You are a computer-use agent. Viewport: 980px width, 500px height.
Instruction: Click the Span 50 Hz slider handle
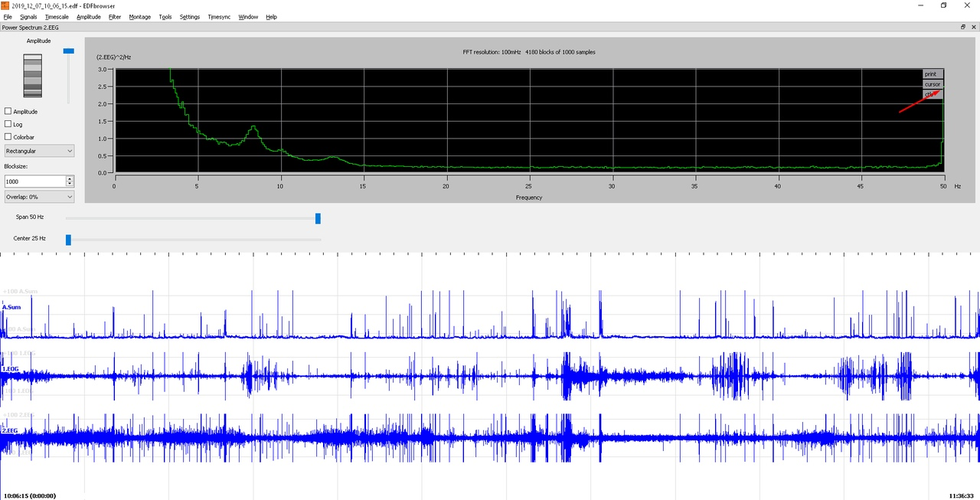[x=318, y=218]
